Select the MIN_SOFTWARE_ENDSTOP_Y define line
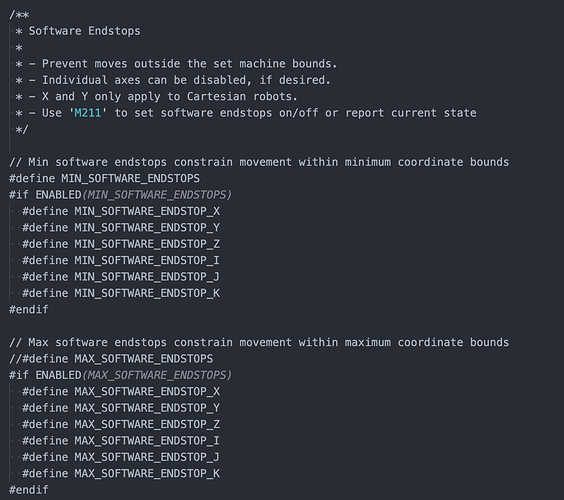This screenshot has width=564, height=500. (121, 228)
